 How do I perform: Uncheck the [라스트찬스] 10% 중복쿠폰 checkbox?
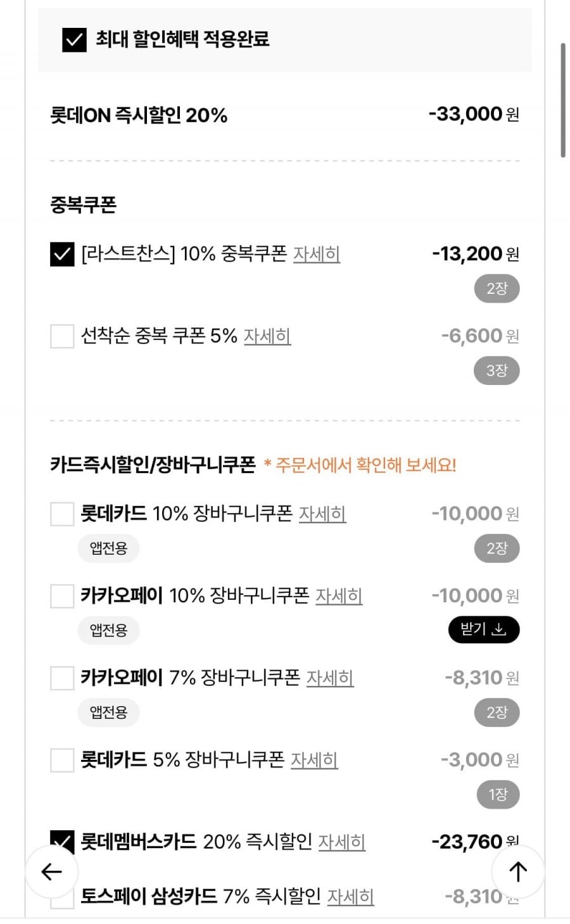coord(62,255)
